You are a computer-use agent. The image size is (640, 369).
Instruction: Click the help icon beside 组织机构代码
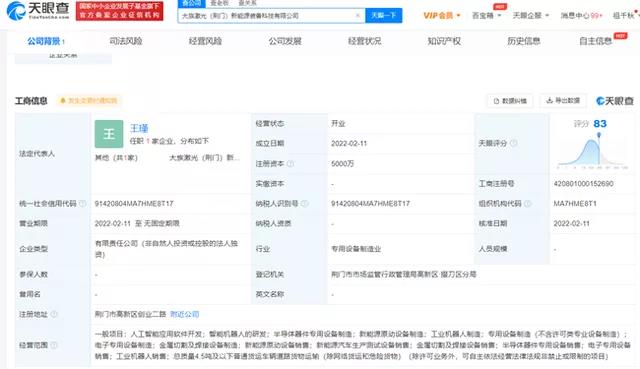pos(527,203)
